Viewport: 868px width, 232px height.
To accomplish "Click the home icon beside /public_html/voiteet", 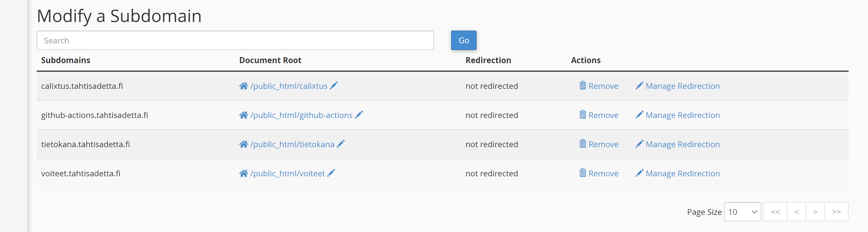I will (244, 173).
